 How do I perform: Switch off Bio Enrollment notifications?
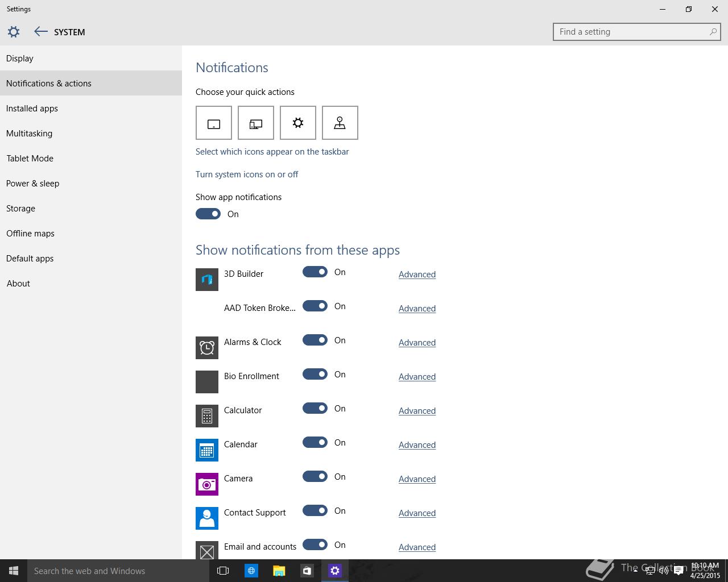point(315,374)
